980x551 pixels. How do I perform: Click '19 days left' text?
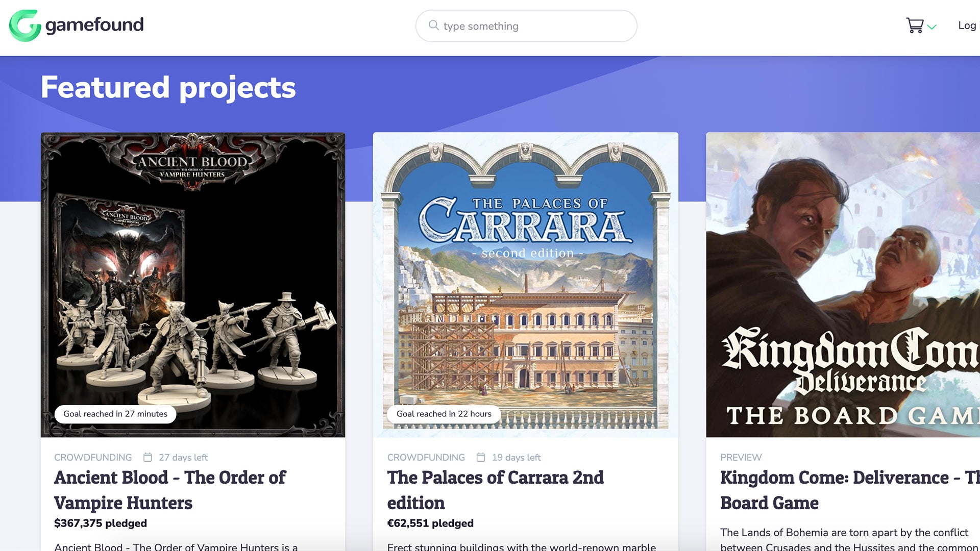[x=516, y=458]
